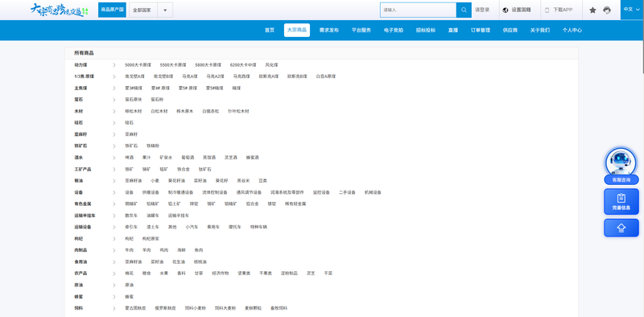The image size is (644, 317).
Task: Go to 首页 in the navigation bar
Action: (x=270, y=30)
